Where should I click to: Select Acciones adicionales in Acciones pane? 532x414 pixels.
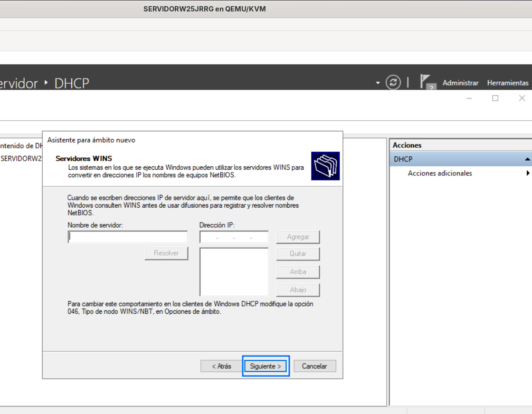(x=440, y=173)
